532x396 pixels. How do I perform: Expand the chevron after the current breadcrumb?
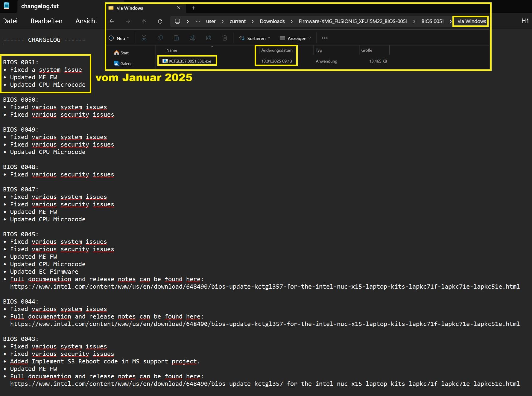click(253, 21)
